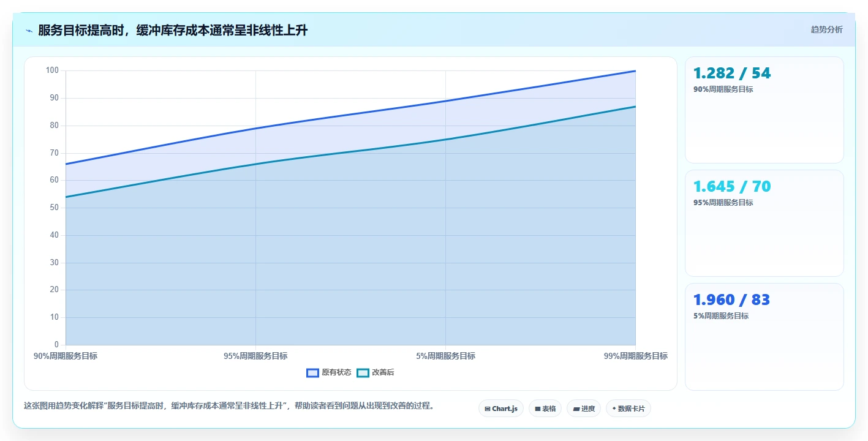Image resolution: width=868 pixels, height=441 pixels.
Task: Click the 5%周期服务目标 card caption
Action: (721, 316)
